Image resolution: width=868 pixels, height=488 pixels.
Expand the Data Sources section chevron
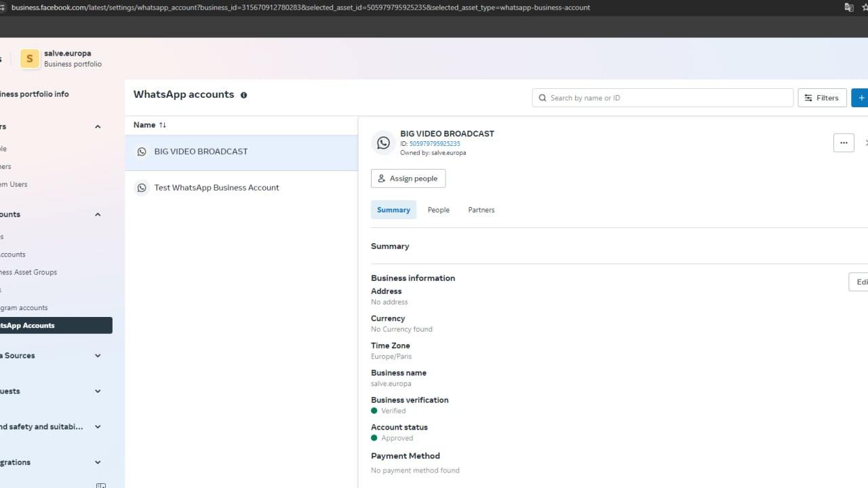click(98, 356)
